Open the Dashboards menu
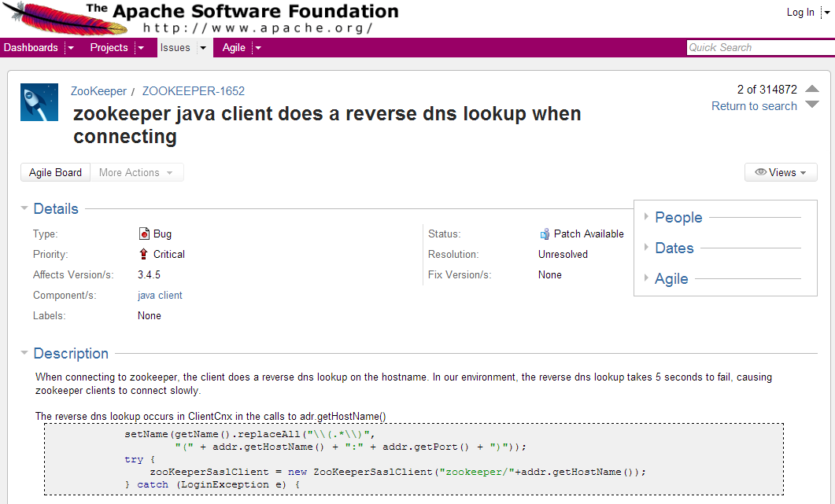 (x=31, y=47)
